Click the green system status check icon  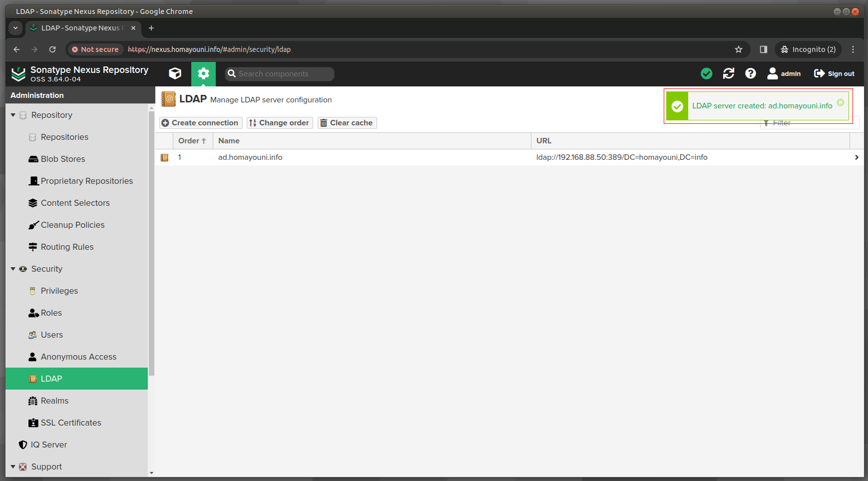tap(706, 74)
